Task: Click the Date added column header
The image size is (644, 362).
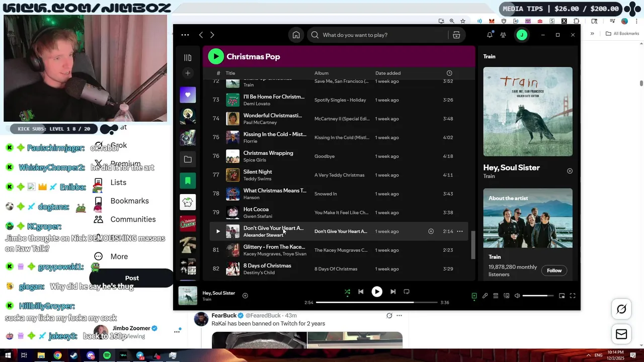Action: tap(388, 73)
